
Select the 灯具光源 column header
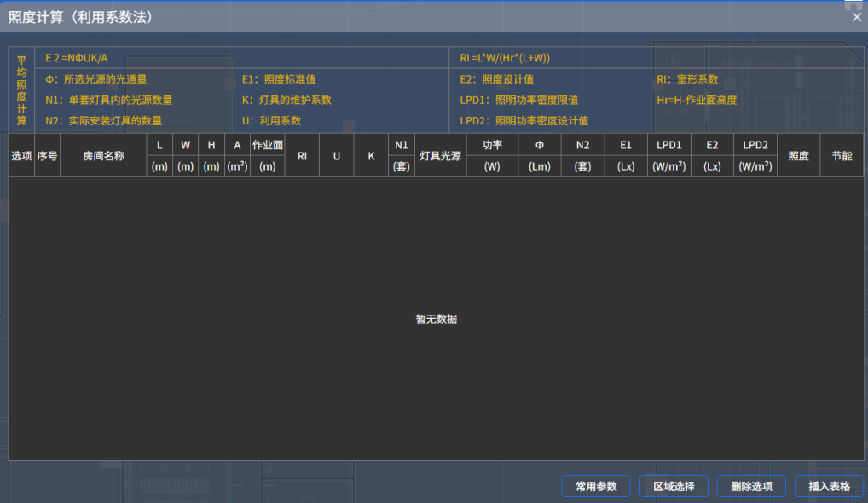(x=440, y=156)
